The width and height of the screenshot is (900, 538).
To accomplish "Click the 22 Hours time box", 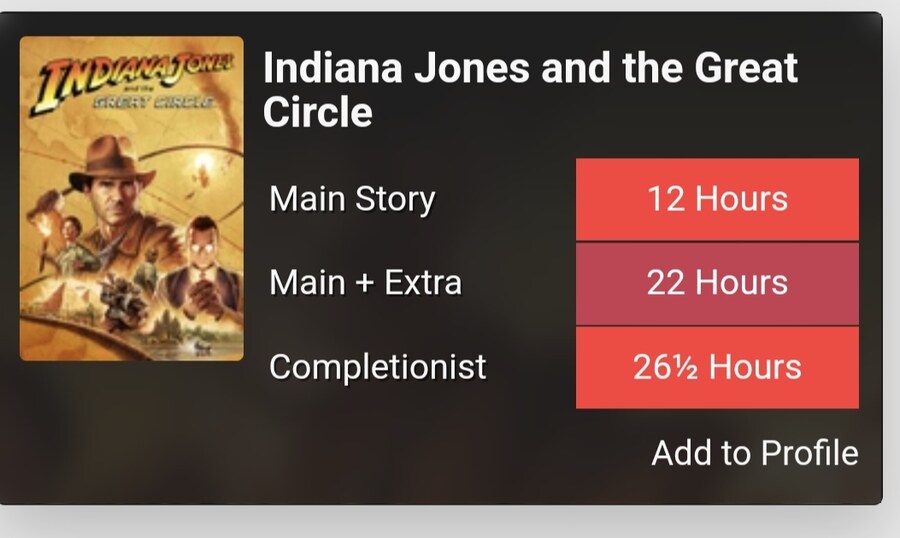I will point(717,283).
